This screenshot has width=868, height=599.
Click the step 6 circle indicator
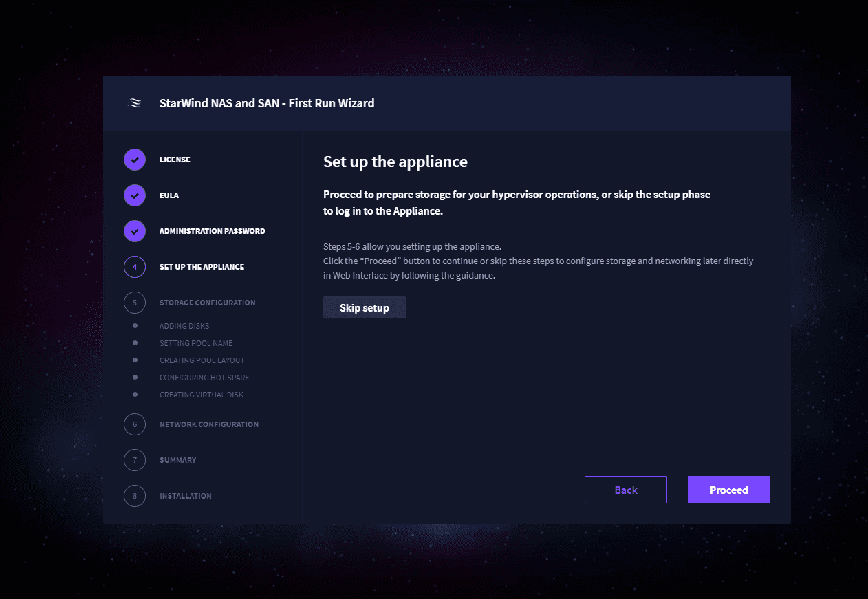(135, 424)
